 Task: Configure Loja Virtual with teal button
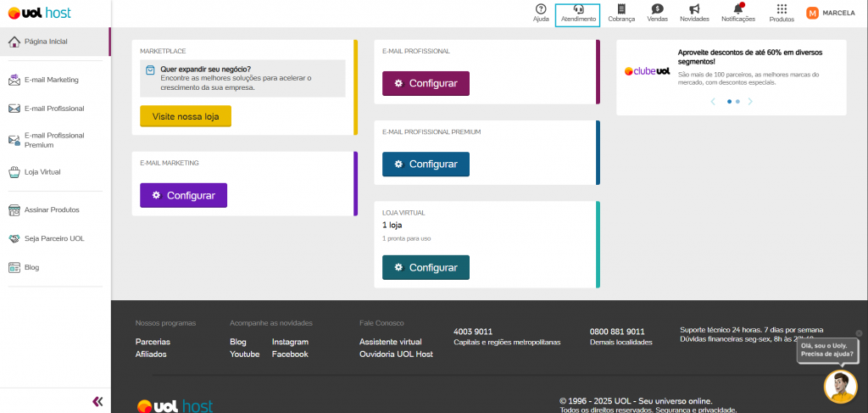click(426, 267)
